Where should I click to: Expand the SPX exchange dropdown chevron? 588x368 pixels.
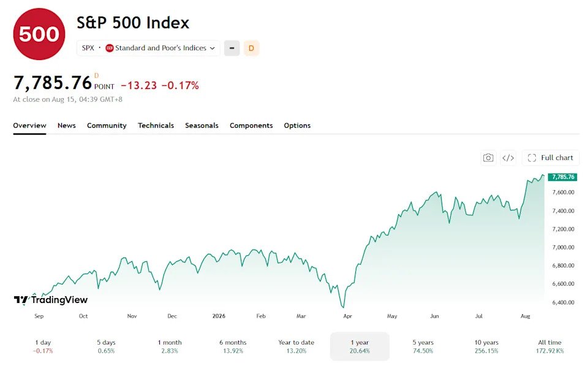[x=213, y=48]
